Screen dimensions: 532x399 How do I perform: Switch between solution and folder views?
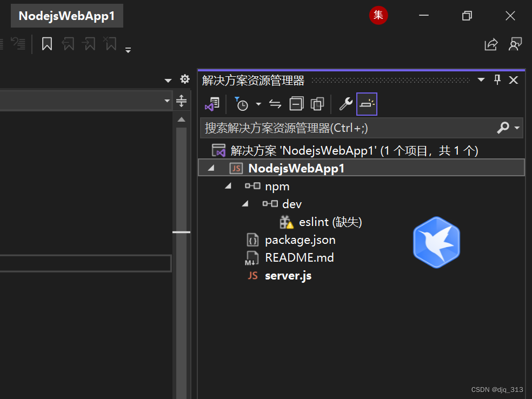[x=212, y=104]
